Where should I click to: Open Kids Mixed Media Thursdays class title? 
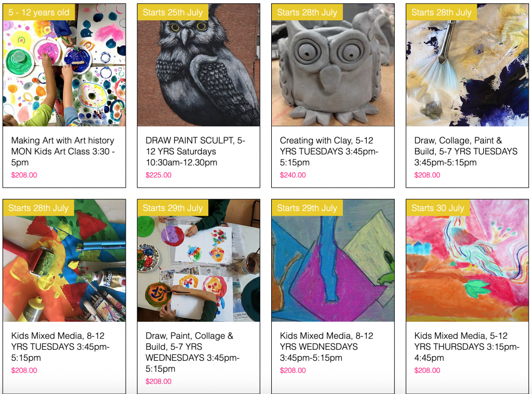click(467, 347)
